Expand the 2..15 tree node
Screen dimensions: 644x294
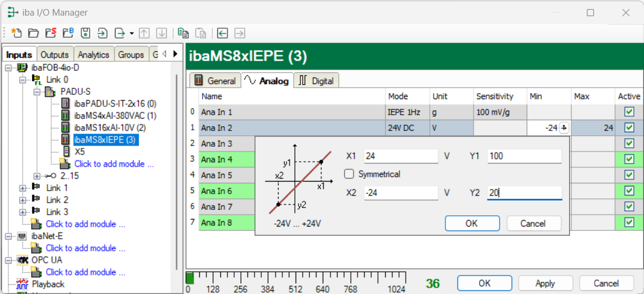(37, 176)
